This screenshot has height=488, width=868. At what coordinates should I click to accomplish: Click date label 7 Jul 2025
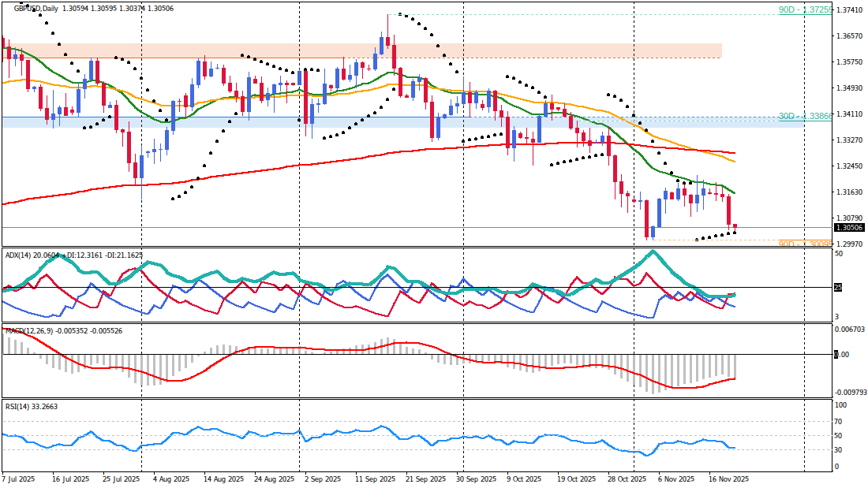point(19,479)
